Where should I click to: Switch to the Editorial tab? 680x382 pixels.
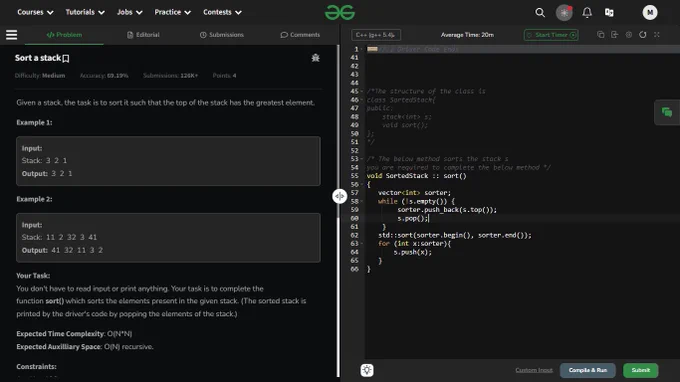[143, 35]
